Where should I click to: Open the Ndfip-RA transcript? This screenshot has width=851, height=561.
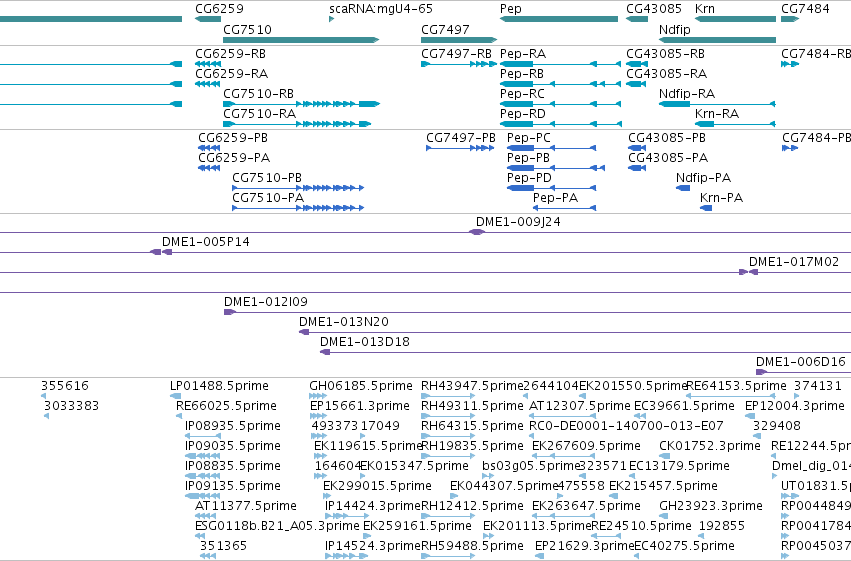(x=717, y=104)
